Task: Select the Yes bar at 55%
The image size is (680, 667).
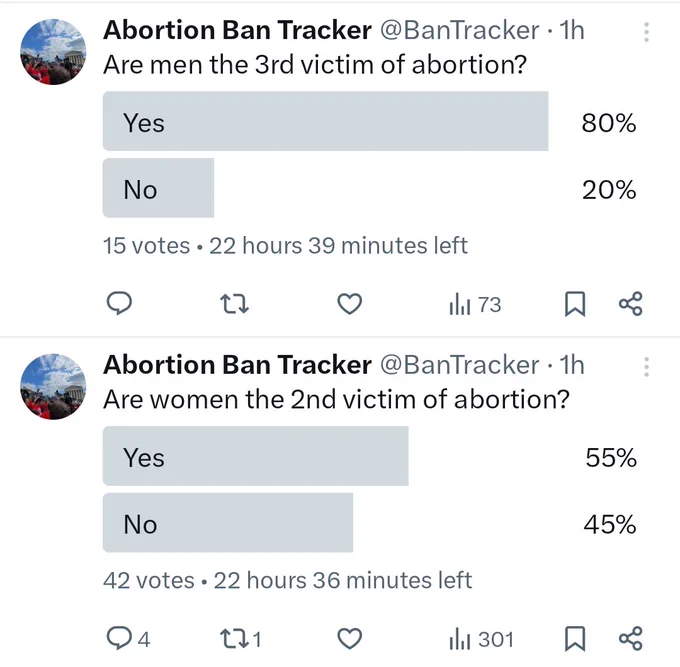Action: click(x=255, y=456)
